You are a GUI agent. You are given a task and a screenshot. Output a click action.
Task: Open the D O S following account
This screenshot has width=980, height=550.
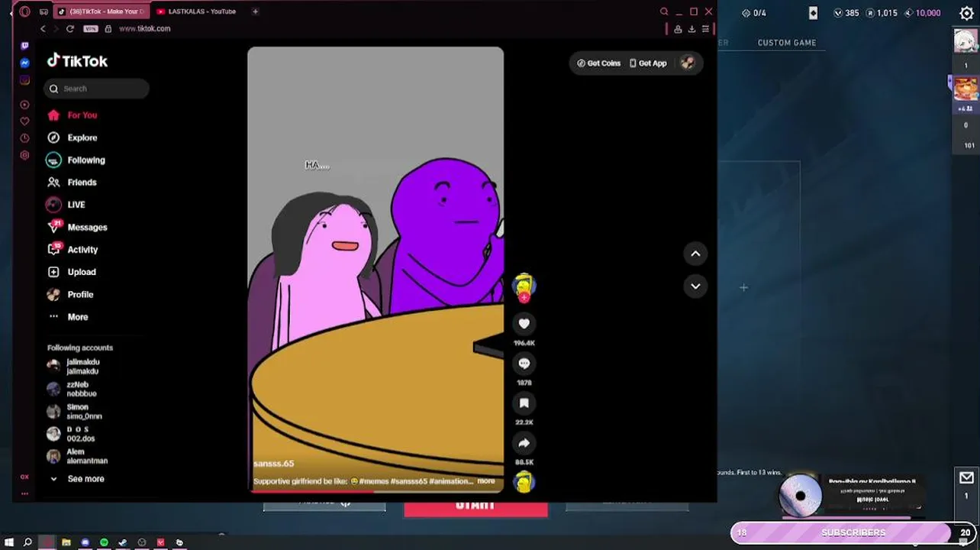70,435
